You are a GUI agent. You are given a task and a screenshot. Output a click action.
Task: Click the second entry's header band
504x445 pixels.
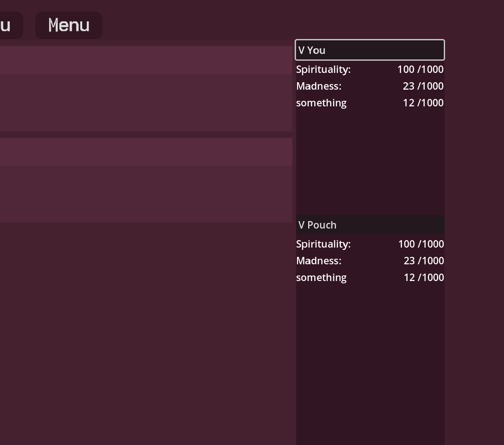pos(146,152)
